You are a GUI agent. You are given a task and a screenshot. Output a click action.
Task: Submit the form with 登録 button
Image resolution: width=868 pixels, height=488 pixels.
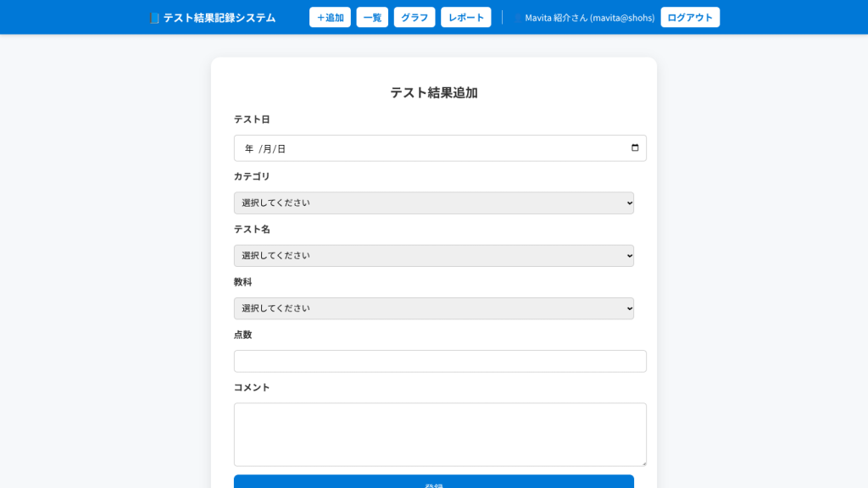[x=433, y=483]
